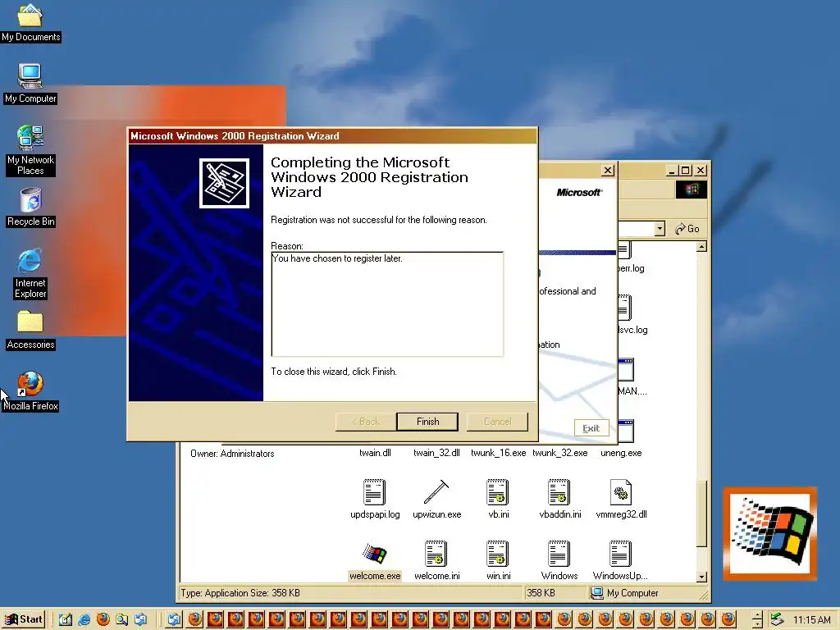
Task: Select the vmmreg32.dll file icon
Action: tap(620, 492)
